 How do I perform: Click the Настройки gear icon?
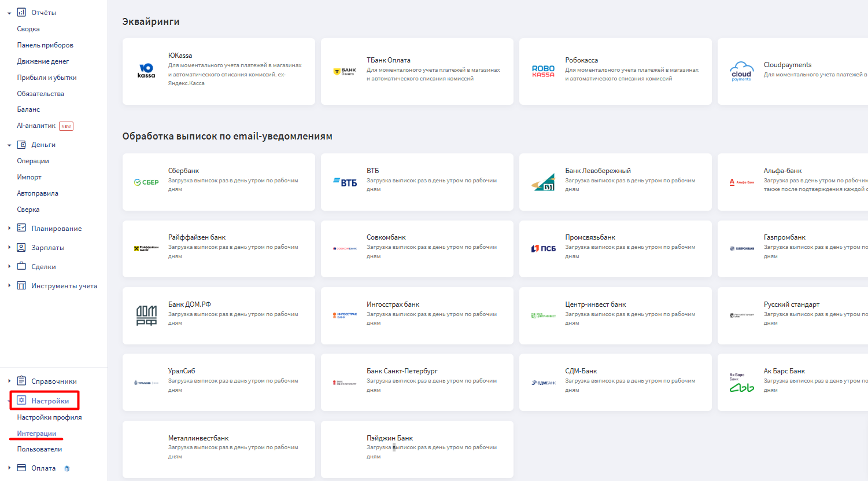tap(21, 401)
